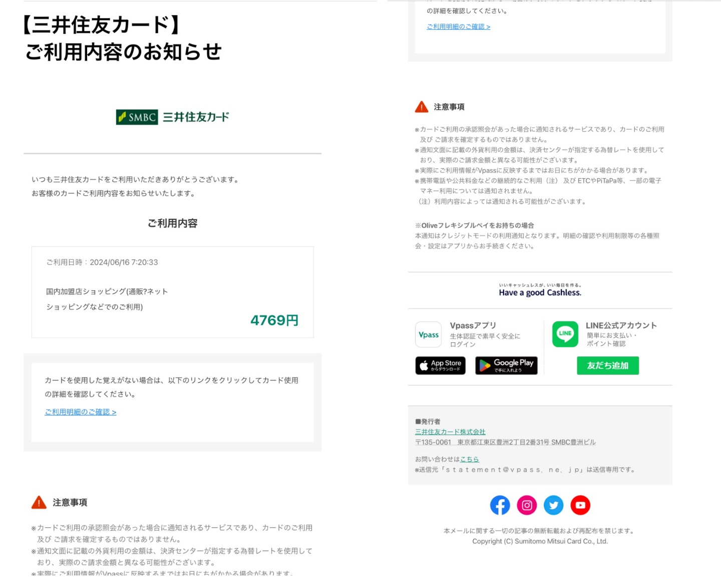Click the 【三井住友カード】 title text
The image size is (721, 588).
point(102,25)
